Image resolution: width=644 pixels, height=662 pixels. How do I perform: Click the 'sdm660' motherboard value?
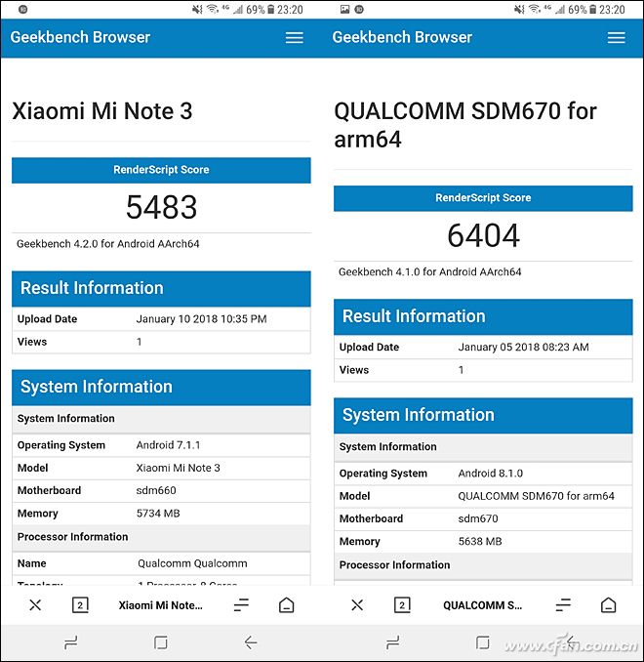(x=156, y=490)
